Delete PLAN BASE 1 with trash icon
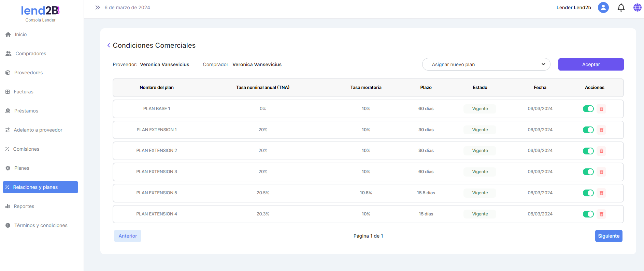 (x=601, y=109)
